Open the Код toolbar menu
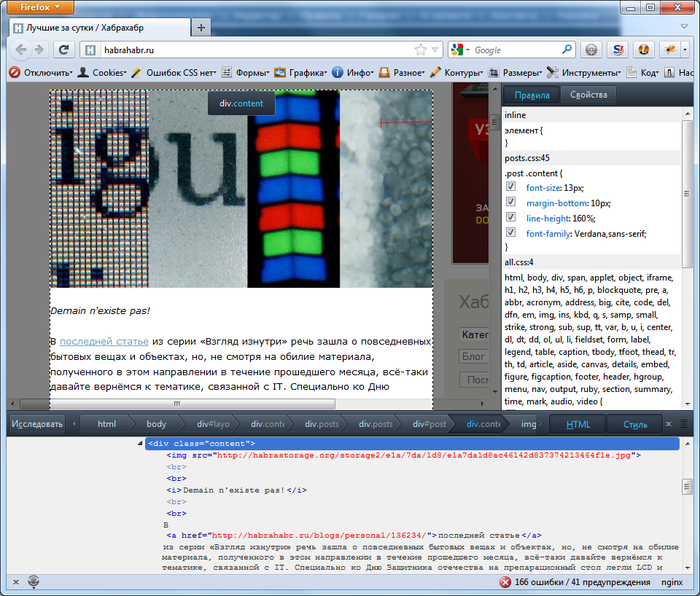Viewport: 700px width, 596px height. 642,72
